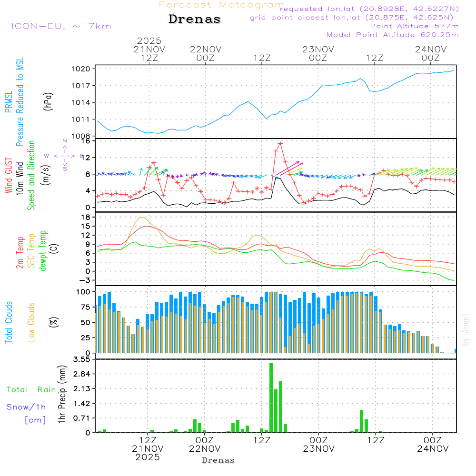Click the dewpt Temp axis label
476x476 pixels.
[43, 251]
